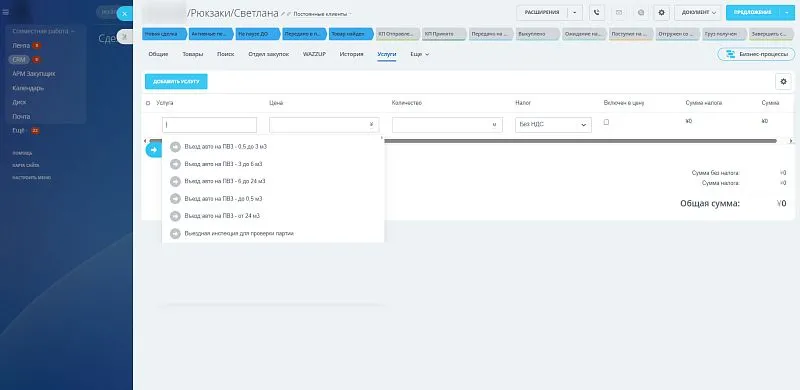The height and width of the screenshot is (390, 800).
Task: Collapse the 'Совместная работа' sidebar section
Action: coord(43,31)
